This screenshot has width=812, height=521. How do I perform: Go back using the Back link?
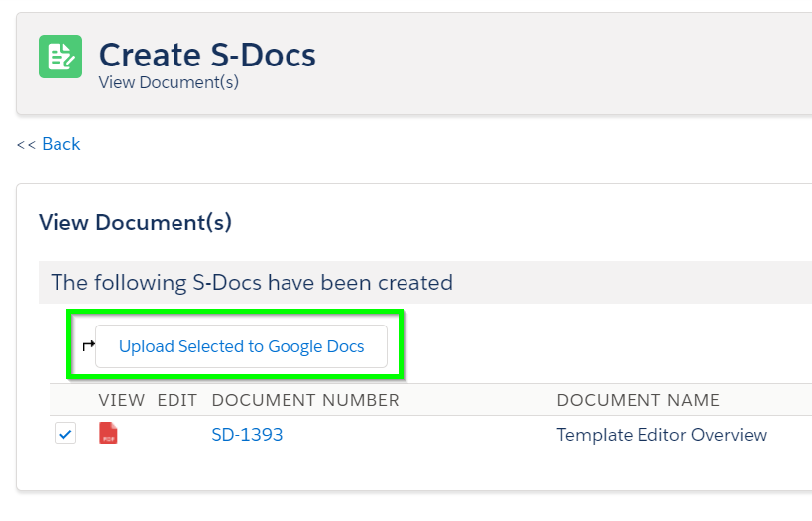coord(61,144)
